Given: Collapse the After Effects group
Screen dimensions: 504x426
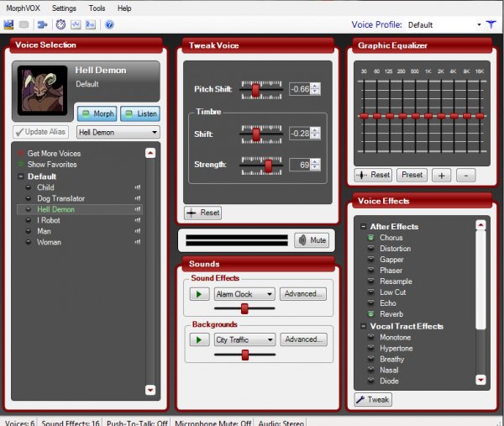Looking at the screenshot, I should tap(363, 227).
